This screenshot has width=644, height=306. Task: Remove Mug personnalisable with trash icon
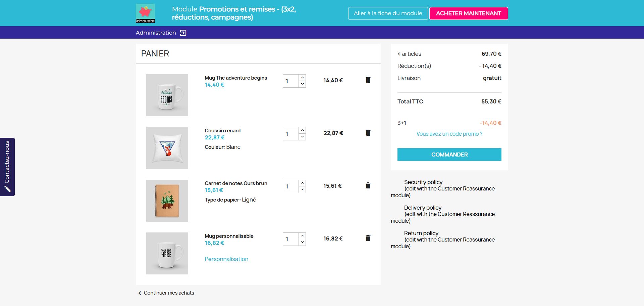tap(368, 238)
